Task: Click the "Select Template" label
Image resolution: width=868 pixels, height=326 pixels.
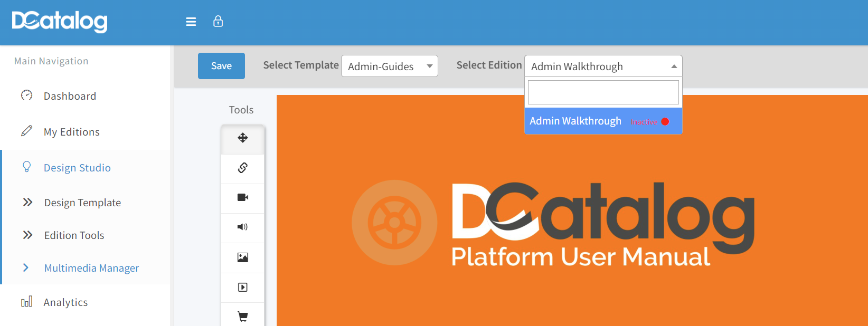Action: pos(301,65)
